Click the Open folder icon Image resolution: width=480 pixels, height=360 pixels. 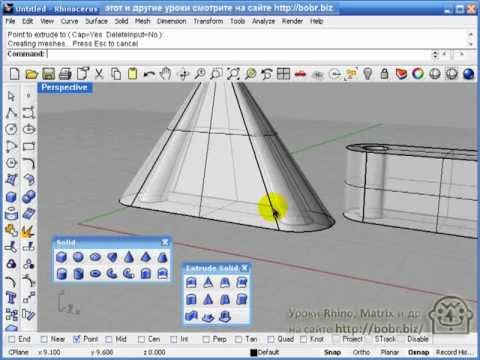(x=31, y=74)
